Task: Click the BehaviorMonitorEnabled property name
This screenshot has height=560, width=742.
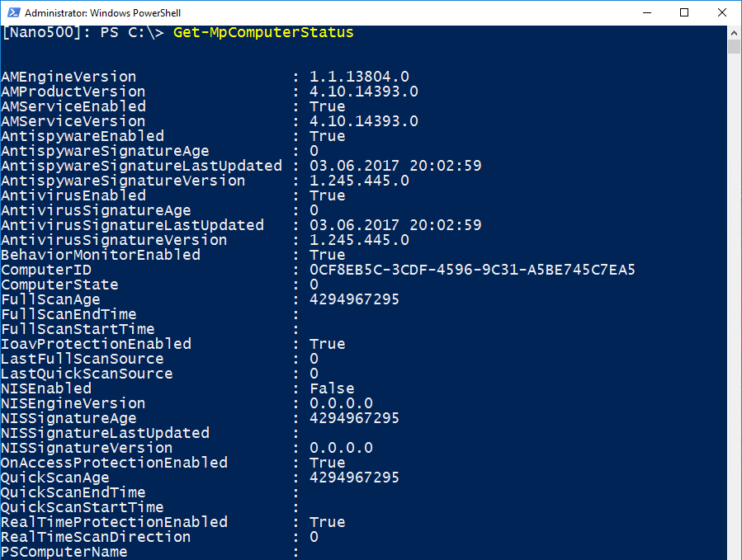Action: point(101,255)
